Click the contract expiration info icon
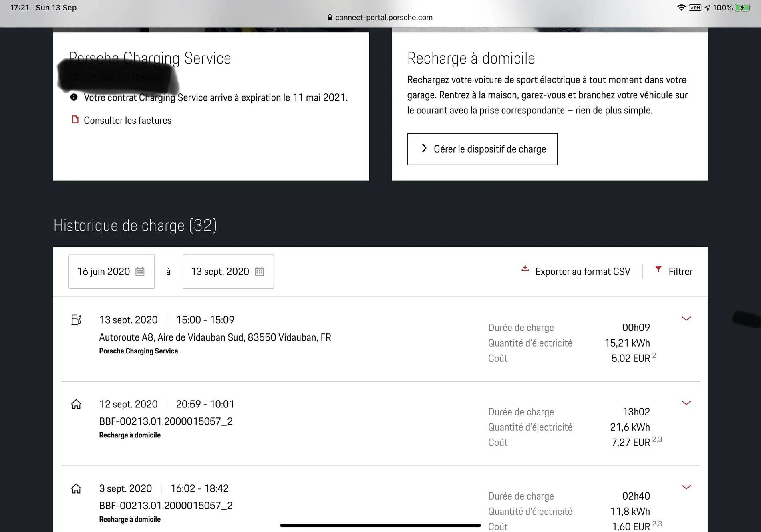The image size is (761, 532). point(74,97)
